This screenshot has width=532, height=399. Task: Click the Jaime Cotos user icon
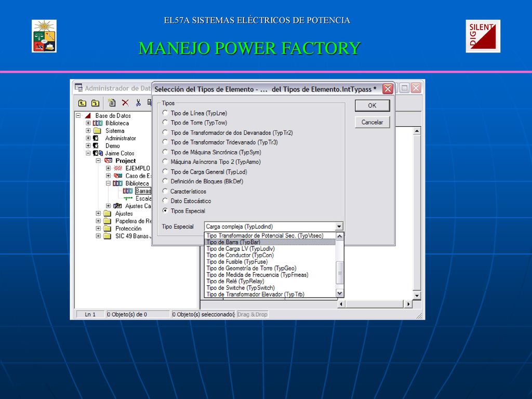point(98,153)
